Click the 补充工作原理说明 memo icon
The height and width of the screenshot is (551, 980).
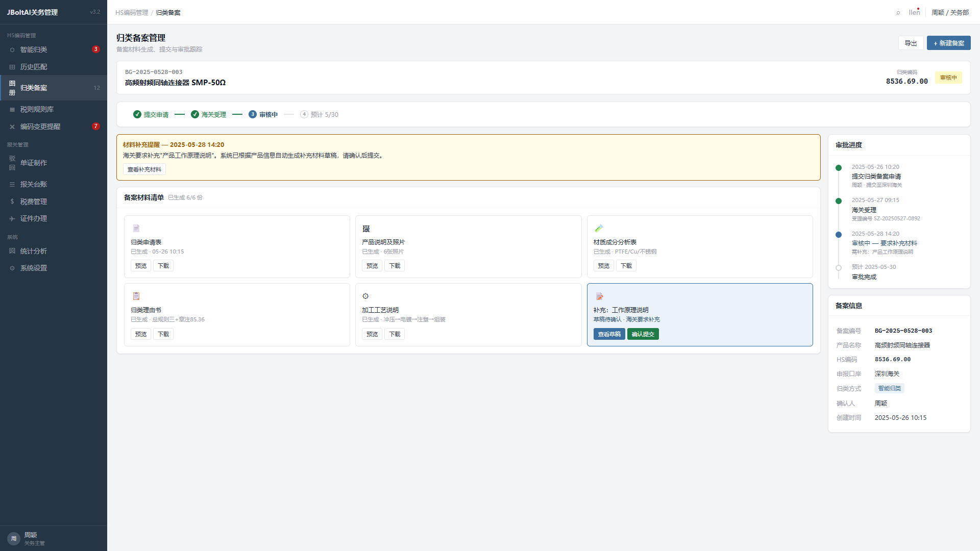pyautogui.click(x=599, y=296)
